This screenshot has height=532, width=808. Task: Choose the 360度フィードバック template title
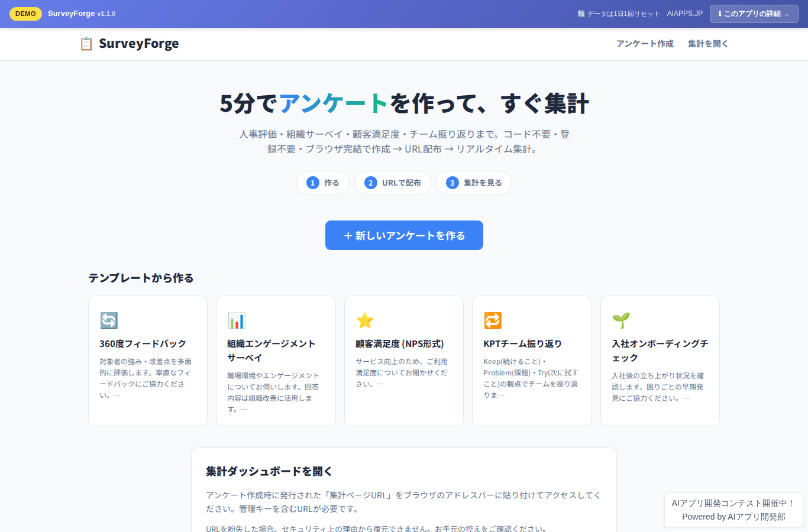[x=143, y=343]
